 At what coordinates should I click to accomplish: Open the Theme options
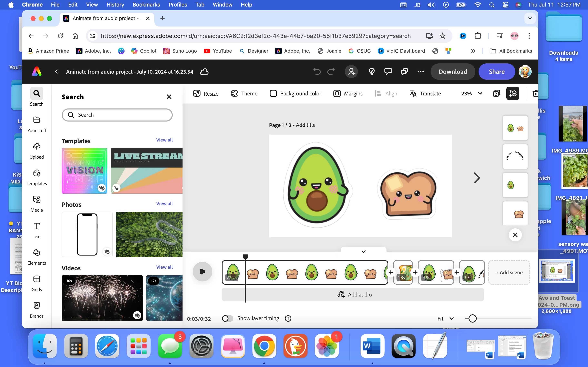point(244,93)
